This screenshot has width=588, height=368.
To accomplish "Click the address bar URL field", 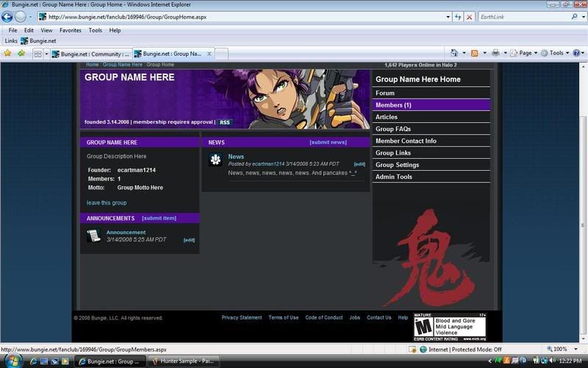I will click(243, 16).
